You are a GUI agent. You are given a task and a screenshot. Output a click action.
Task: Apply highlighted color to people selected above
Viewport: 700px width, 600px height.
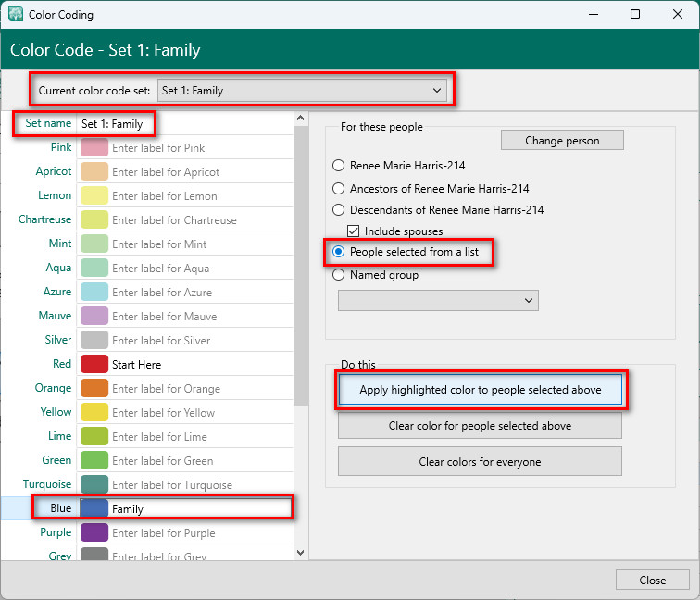pos(480,390)
